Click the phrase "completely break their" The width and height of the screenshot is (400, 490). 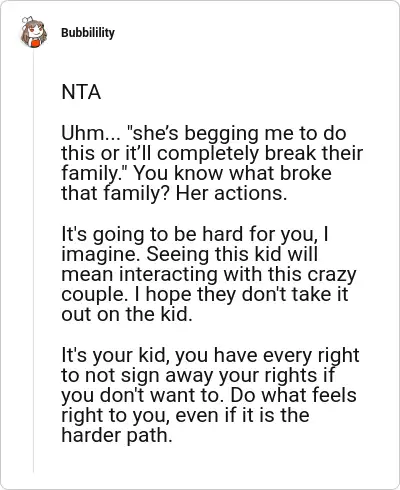pos(257,153)
